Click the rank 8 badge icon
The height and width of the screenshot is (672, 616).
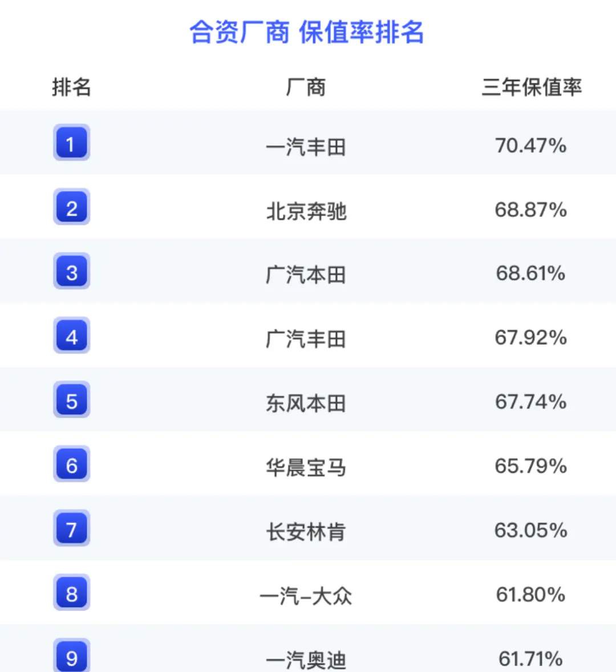coord(71,593)
